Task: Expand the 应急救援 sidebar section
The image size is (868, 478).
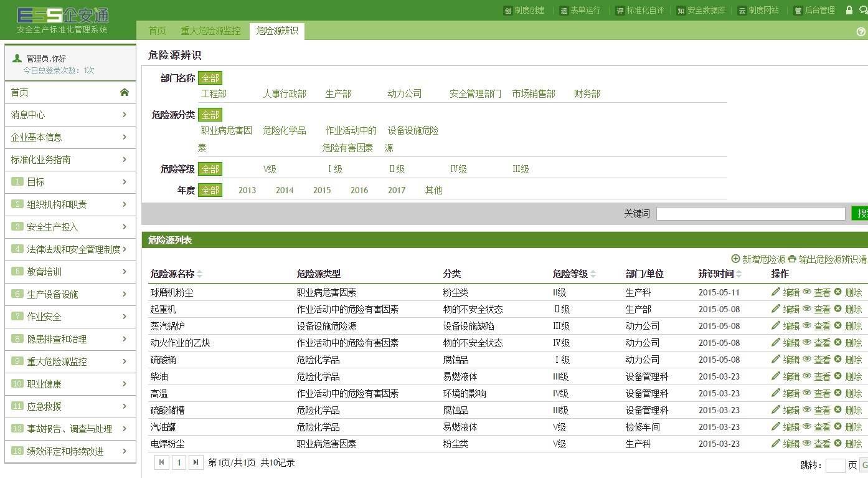Action: click(70, 406)
